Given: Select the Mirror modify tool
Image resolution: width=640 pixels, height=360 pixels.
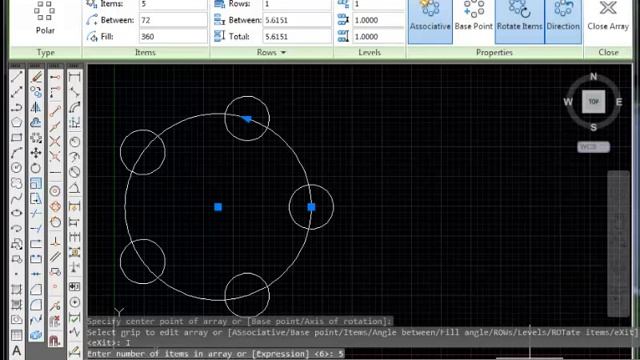Looking at the screenshot, I should tap(36, 107).
